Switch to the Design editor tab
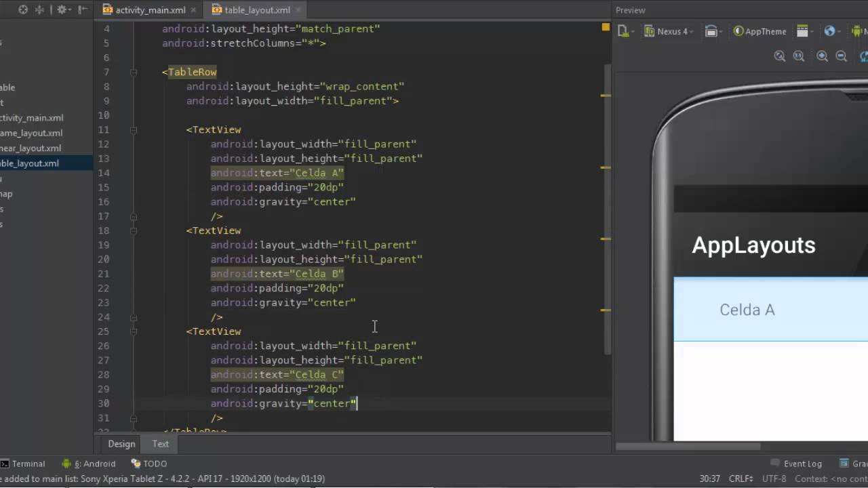 click(121, 444)
